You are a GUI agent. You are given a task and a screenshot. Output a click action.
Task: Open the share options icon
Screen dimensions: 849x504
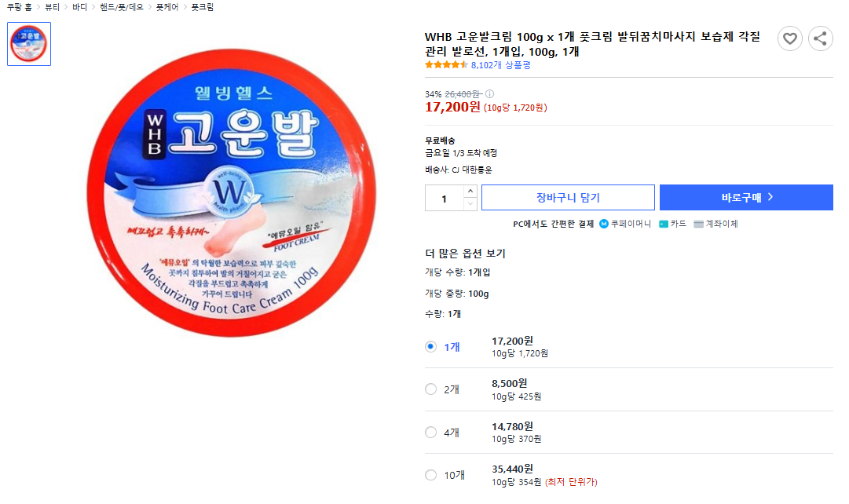pyautogui.click(x=820, y=37)
